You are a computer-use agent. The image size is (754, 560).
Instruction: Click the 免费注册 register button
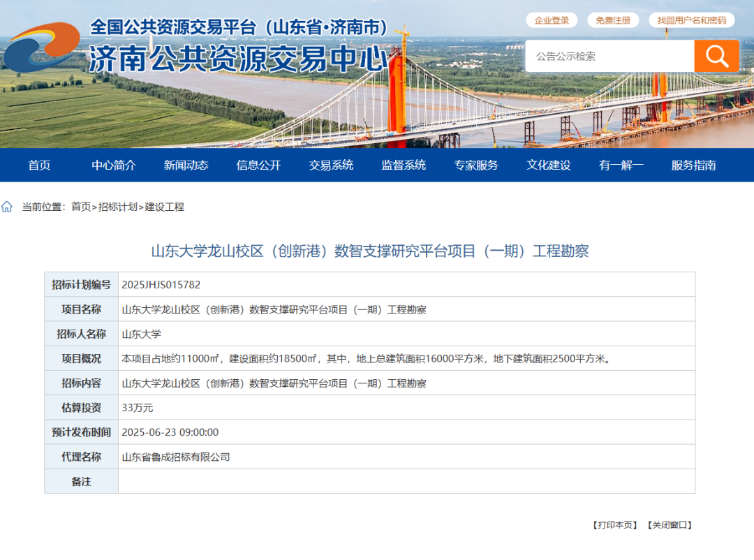613,20
